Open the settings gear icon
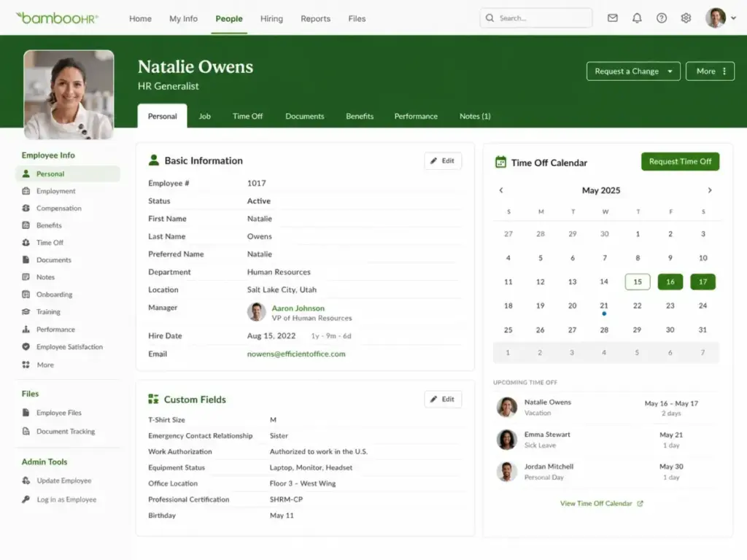The width and height of the screenshot is (747, 560). (686, 18)
